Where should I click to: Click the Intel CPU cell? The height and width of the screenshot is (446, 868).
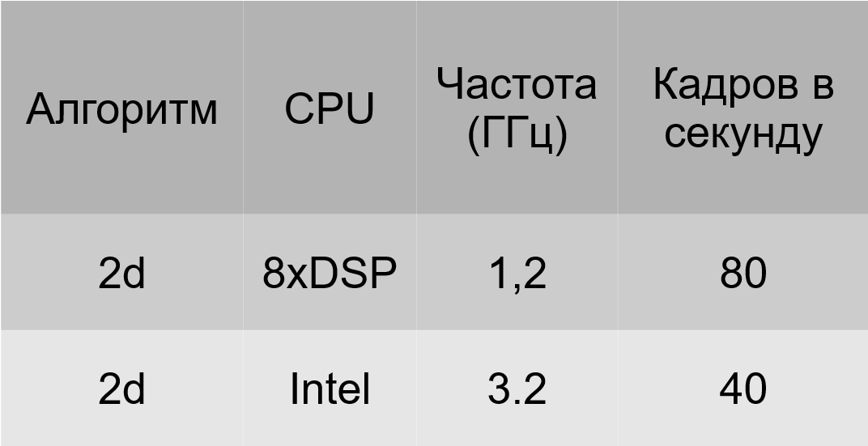coord(330,389)
